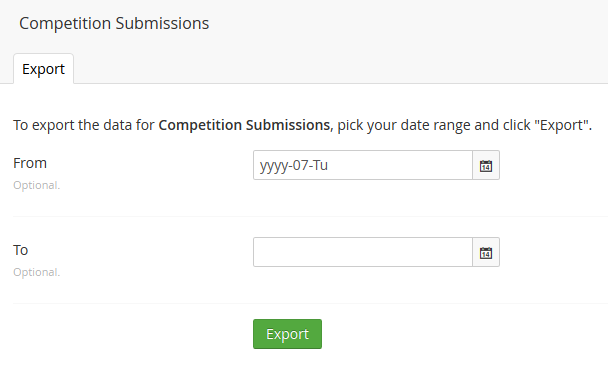Open the From date calendar picker

486,165
